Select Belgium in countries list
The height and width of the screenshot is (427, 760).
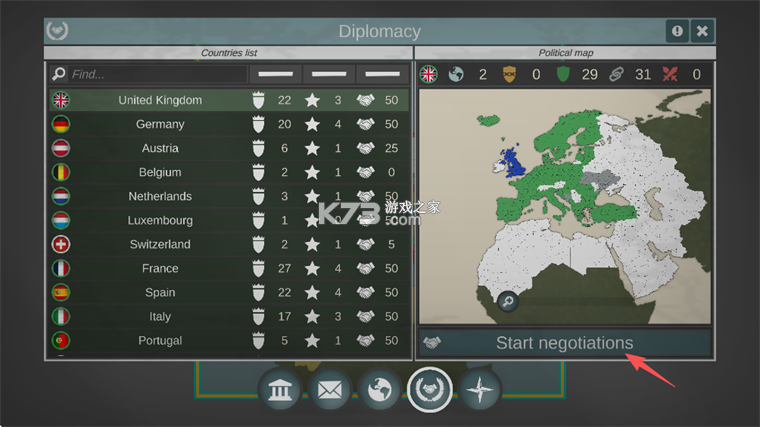229,172
